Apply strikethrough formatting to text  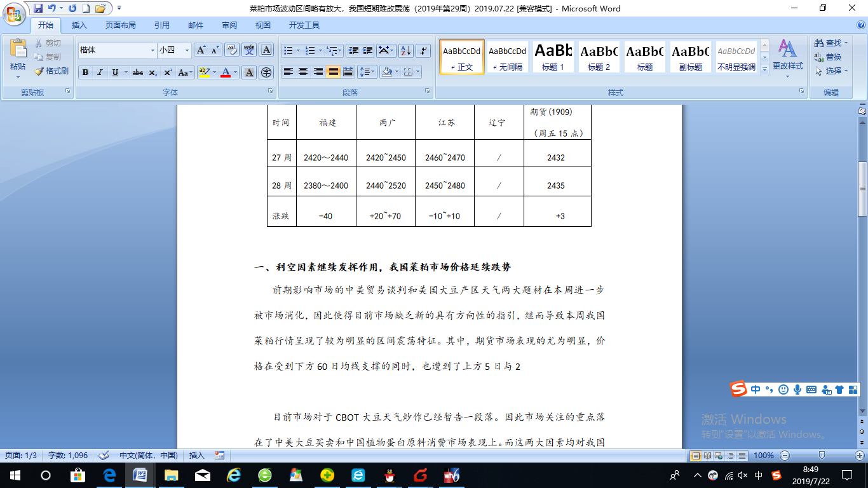click(138, 72)
